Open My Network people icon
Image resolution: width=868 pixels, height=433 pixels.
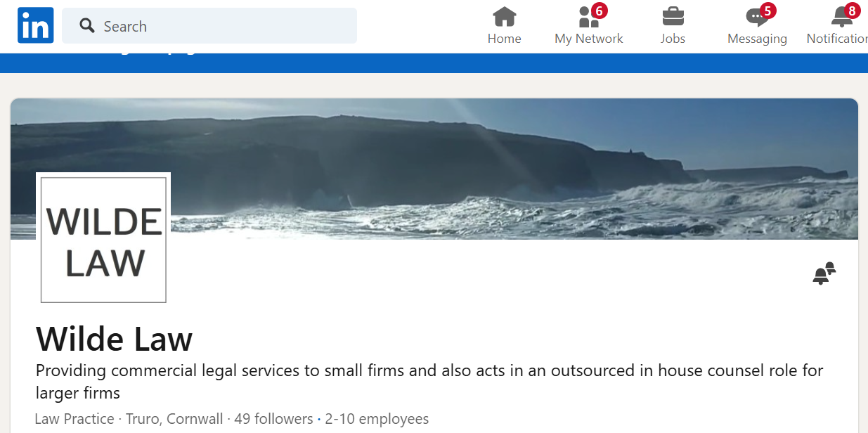588,16
